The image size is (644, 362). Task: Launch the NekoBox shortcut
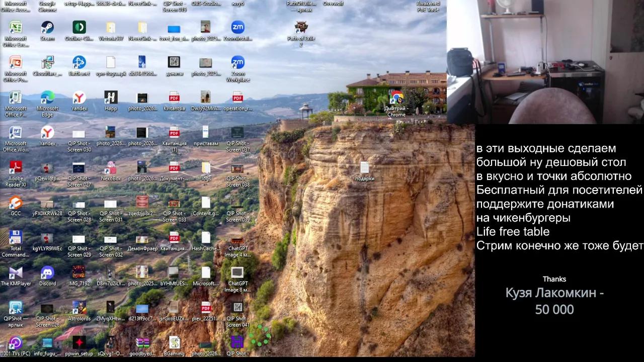point(111,171)
